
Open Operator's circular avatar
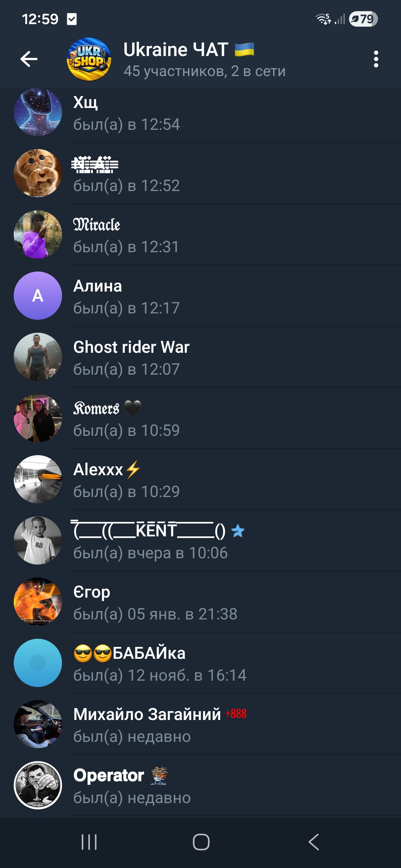click(38, 785)
